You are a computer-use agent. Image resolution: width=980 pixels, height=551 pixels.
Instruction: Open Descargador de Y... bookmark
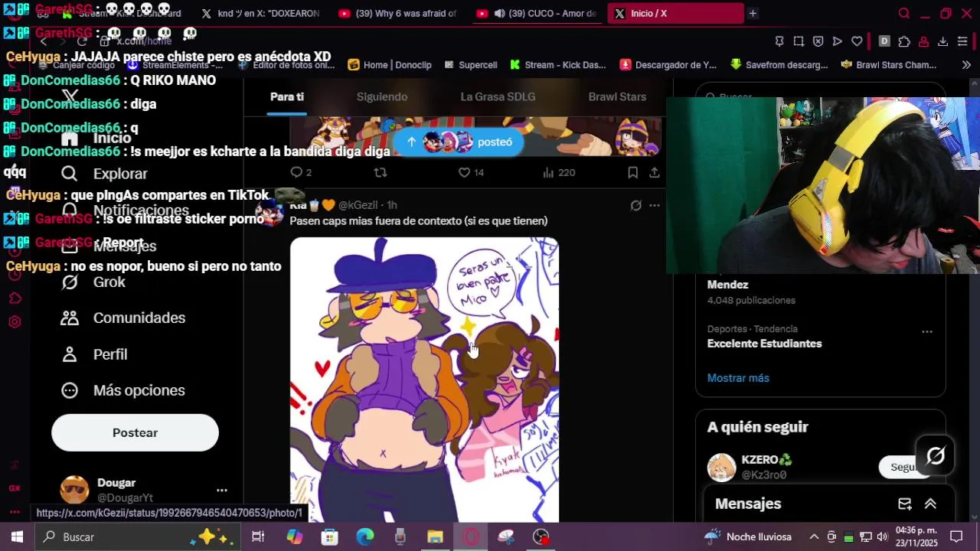pyautogui.click(x=668, y=65)
